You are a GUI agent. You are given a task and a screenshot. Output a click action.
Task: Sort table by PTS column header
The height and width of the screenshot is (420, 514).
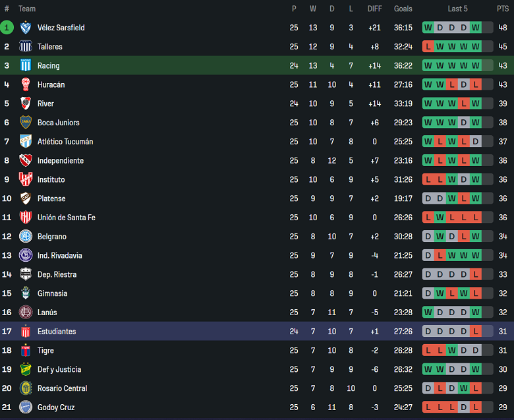click(x=503, y=9)
